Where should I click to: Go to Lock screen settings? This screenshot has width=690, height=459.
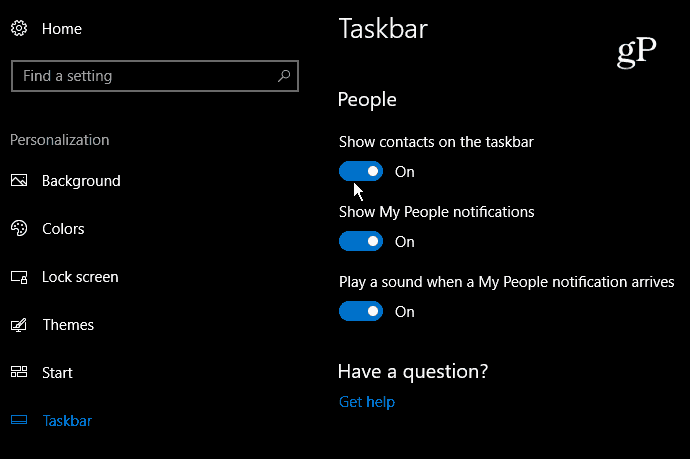tap(80, 277)
